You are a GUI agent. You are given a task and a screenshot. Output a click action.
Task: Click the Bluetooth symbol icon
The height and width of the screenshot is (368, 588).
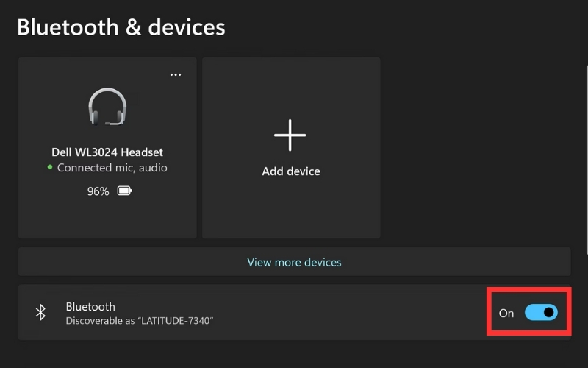pos(40,312)
